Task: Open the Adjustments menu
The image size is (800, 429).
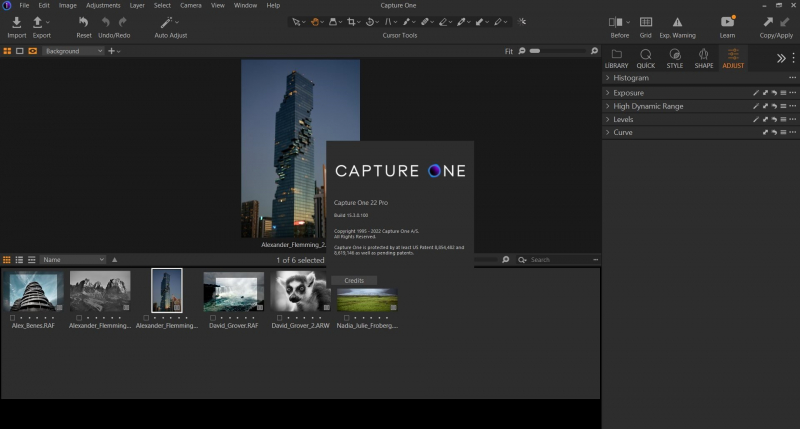Action: click(102, 5)
